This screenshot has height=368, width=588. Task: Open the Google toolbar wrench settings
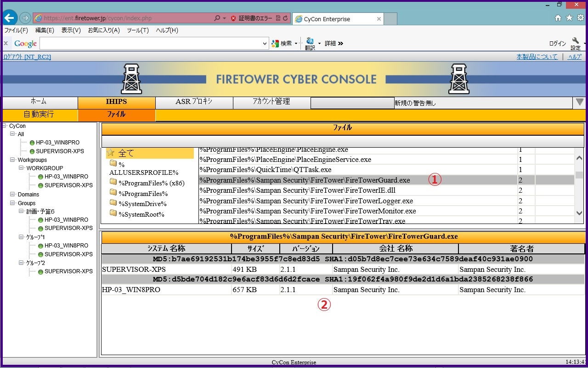coord(576,42)
